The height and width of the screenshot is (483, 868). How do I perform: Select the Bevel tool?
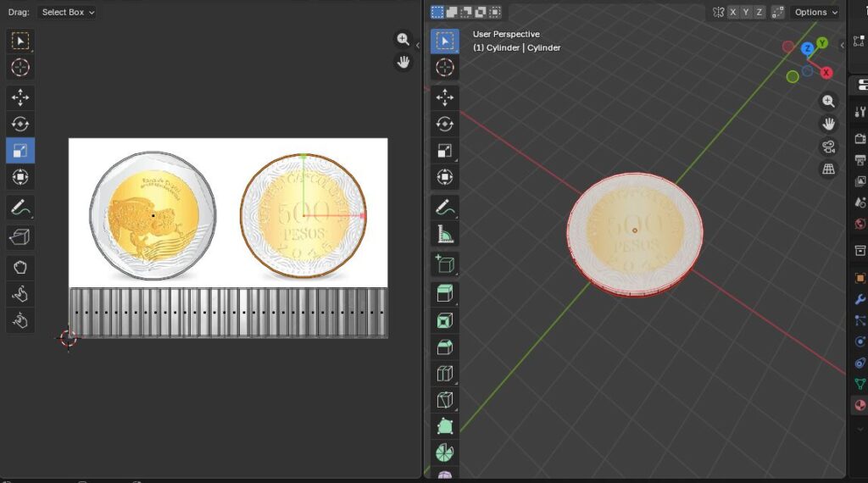(x=444, y=347)
